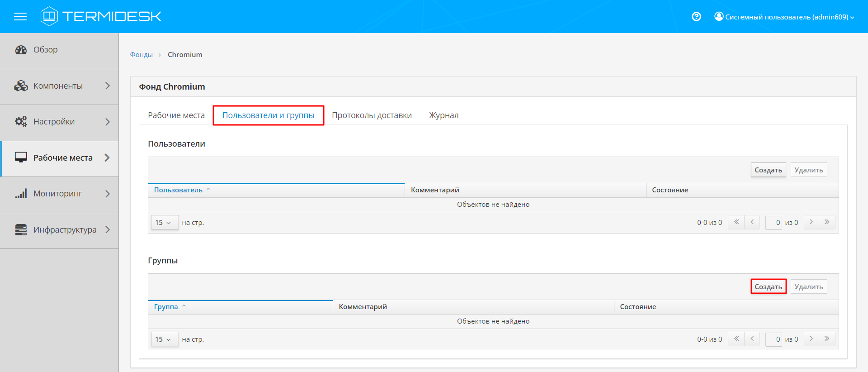
Task: Click the Настройки gears icon
Action: (21, 122)
